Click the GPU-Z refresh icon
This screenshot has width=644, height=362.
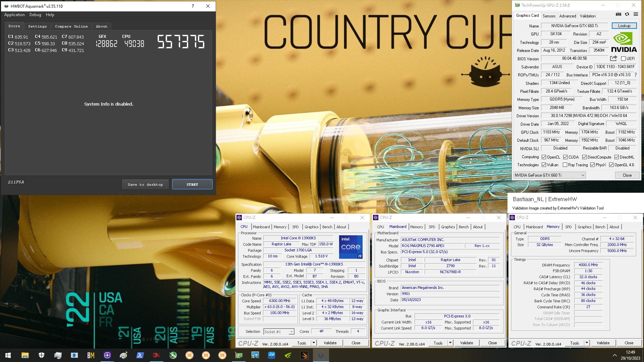point(627,14)
